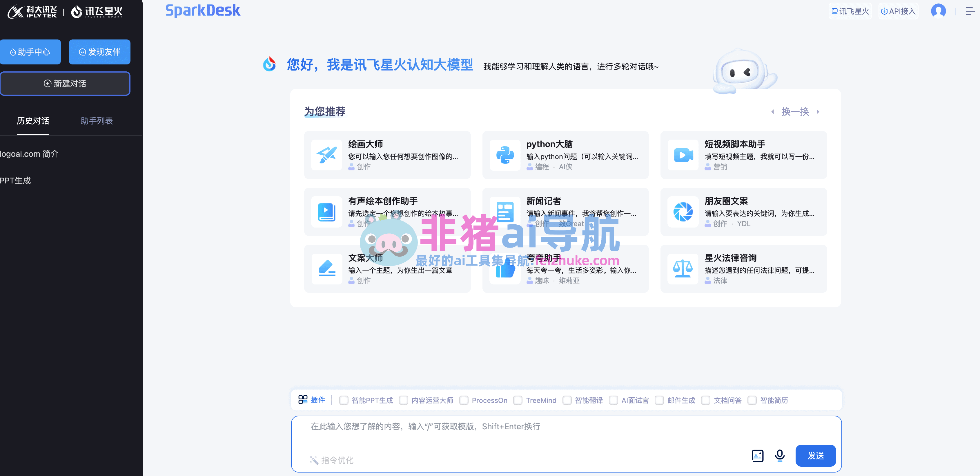Click the image upload icon
This screenshot has height=476, width=980.
757,455
